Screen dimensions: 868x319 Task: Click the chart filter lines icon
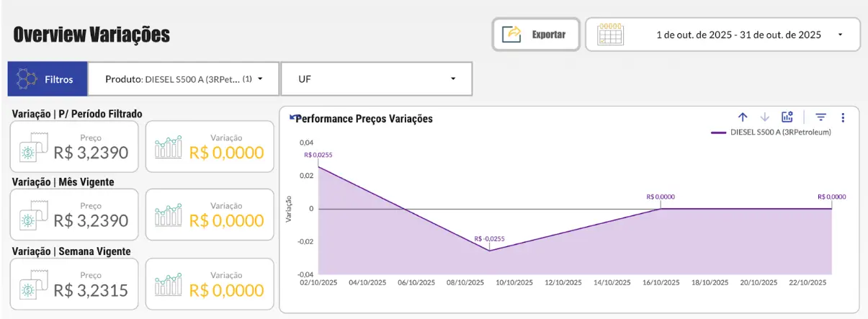[820, 117]
